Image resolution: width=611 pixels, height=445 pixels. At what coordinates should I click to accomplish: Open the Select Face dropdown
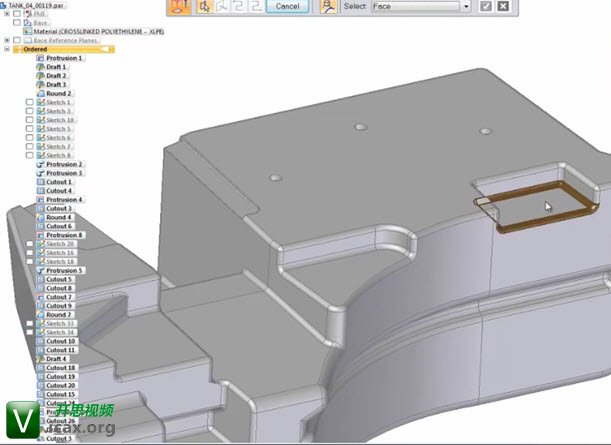(465, 6)
